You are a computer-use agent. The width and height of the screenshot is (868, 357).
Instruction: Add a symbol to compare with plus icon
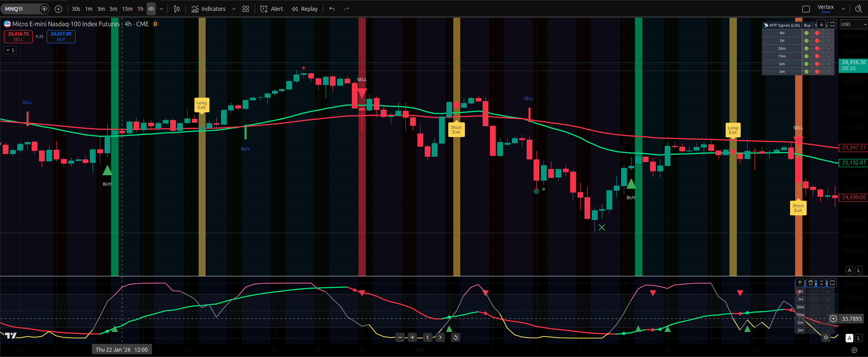pyautogui.click(x=58, y=9)
